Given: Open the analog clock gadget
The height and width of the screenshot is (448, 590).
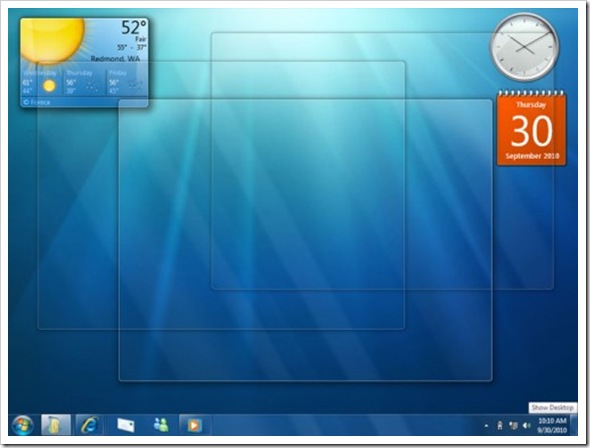Looking at the screenshot, I should 525,46.
